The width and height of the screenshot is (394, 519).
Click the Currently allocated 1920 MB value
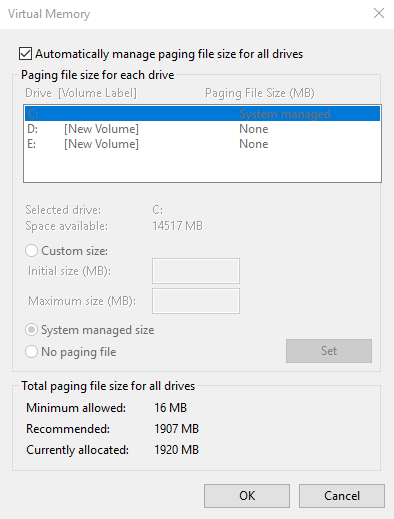click(x=176, y=450)
